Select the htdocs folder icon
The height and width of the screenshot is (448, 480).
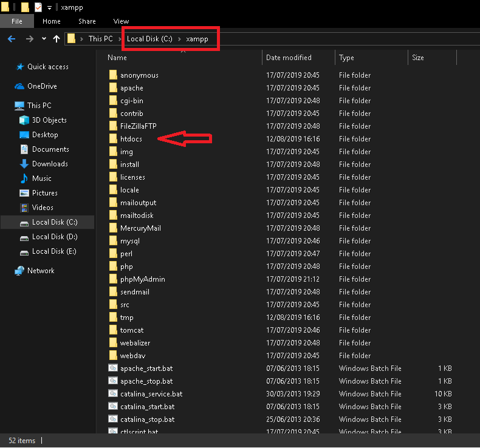click(113, 139)
